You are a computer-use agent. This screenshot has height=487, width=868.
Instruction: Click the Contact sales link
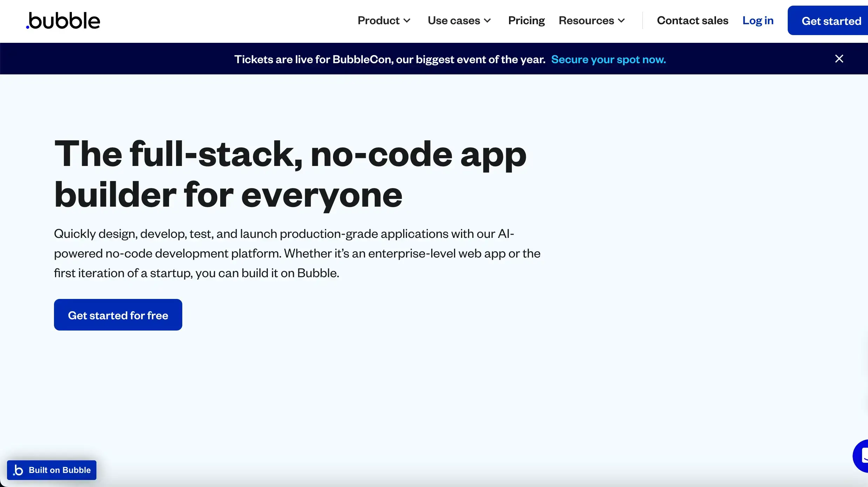[692, 21]
